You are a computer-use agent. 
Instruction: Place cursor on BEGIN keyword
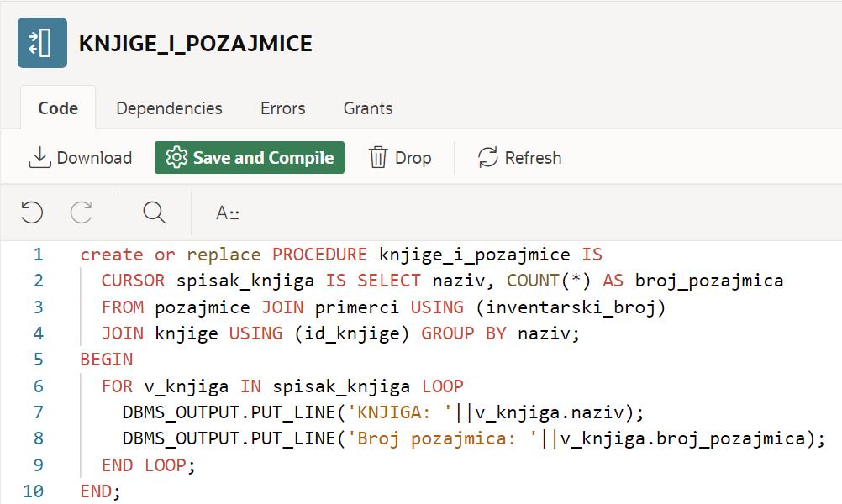click(107, 360)
